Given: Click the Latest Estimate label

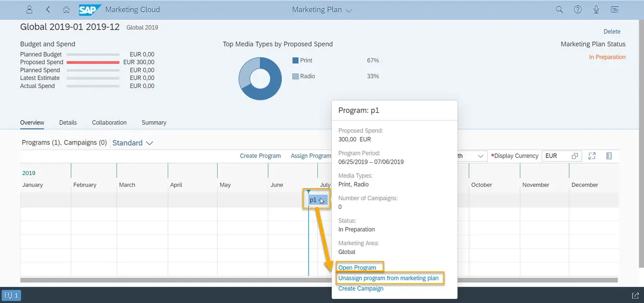Looking at the screenshot, I should point(40,78).
